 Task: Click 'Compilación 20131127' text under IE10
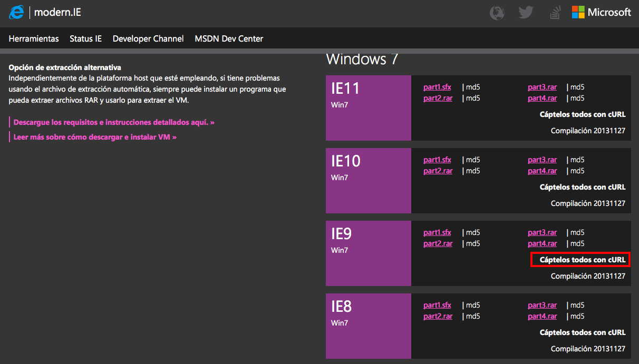pyautogui.click(x=588, y=203)
